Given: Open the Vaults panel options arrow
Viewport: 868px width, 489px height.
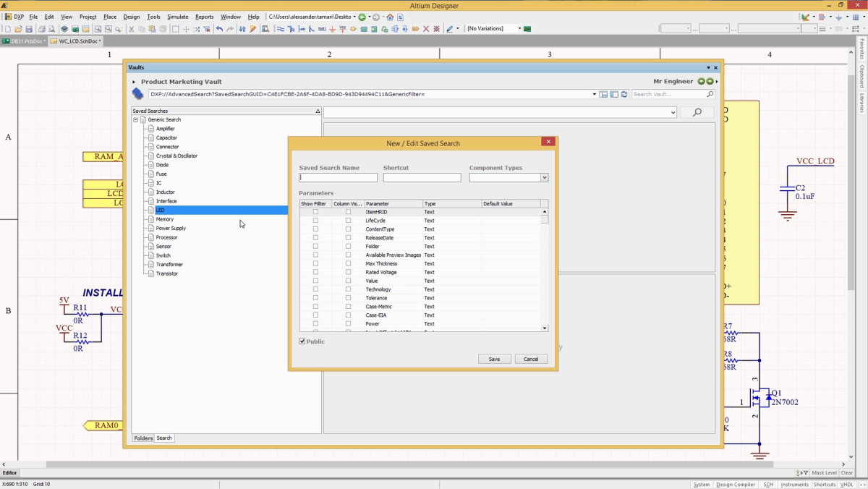Looking at the screenshot, I should [709, 67].
